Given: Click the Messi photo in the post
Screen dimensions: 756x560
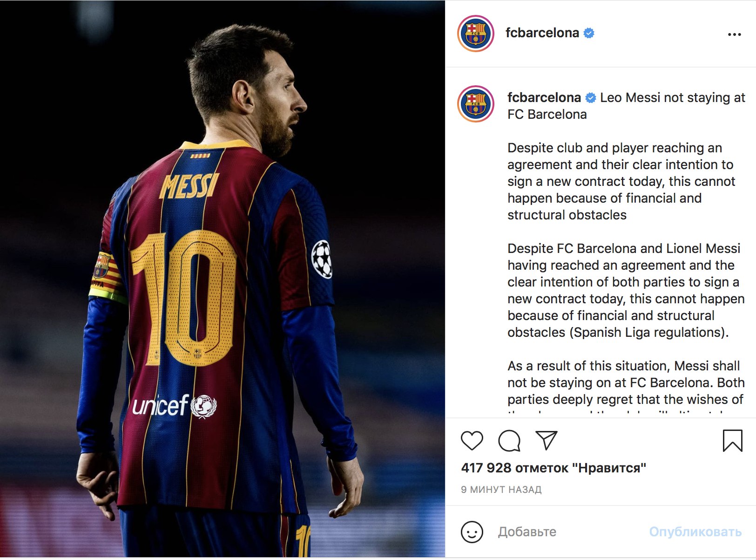Looking at the screenshot, I should coord(223,280).
